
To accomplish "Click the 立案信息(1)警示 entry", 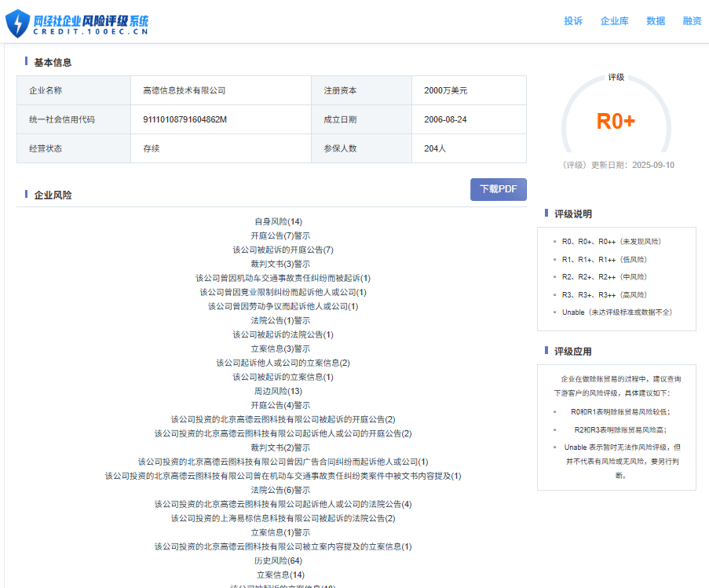I will [x=280, y=532].
